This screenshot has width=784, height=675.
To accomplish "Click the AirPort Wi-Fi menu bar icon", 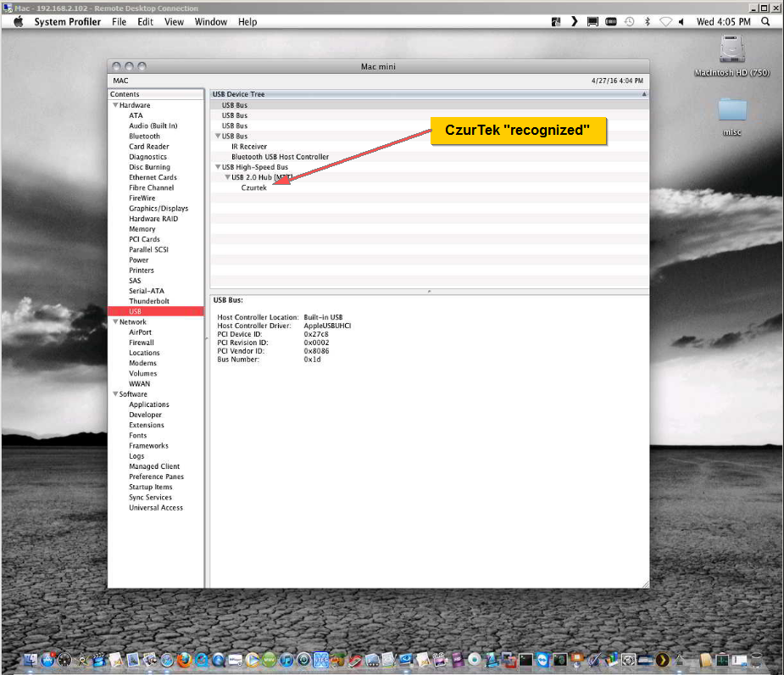I will click(665, 21).
